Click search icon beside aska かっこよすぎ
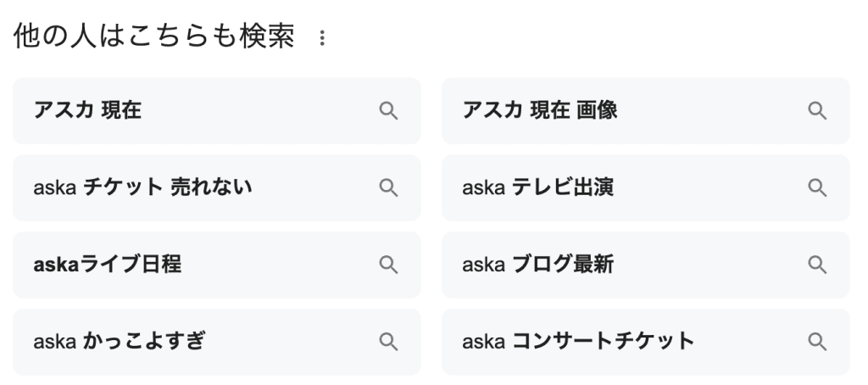Screen dimensions: 868x385 388,342
